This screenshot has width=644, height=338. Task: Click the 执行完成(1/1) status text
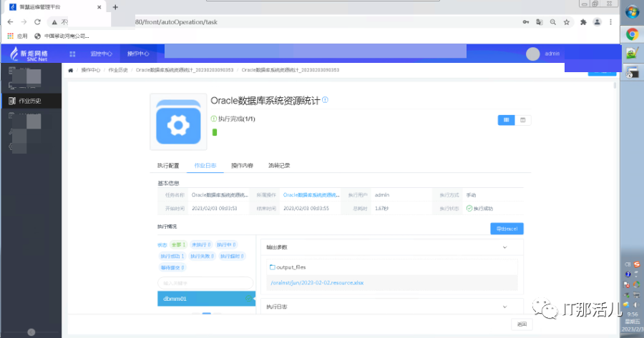point(237,119)
